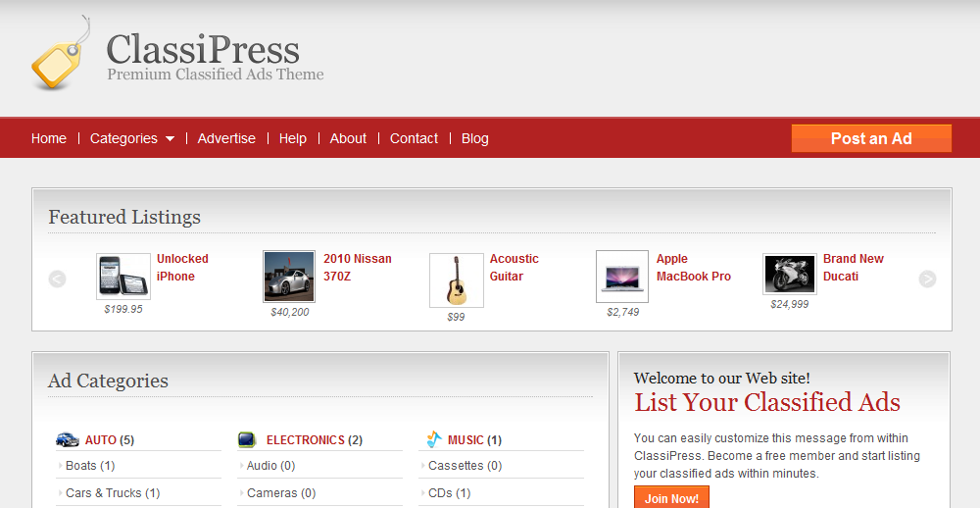
Task: Click the Post an Ad button
Action: click(x=871, y=138)
